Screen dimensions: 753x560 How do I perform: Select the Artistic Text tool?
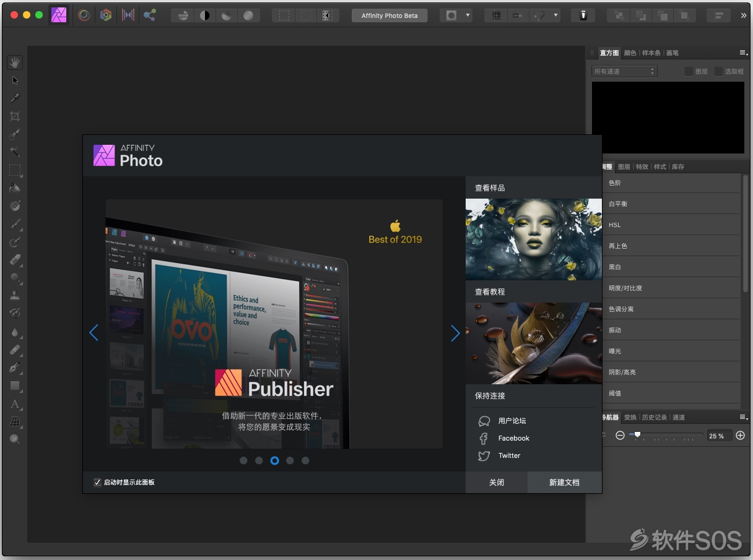15,403
